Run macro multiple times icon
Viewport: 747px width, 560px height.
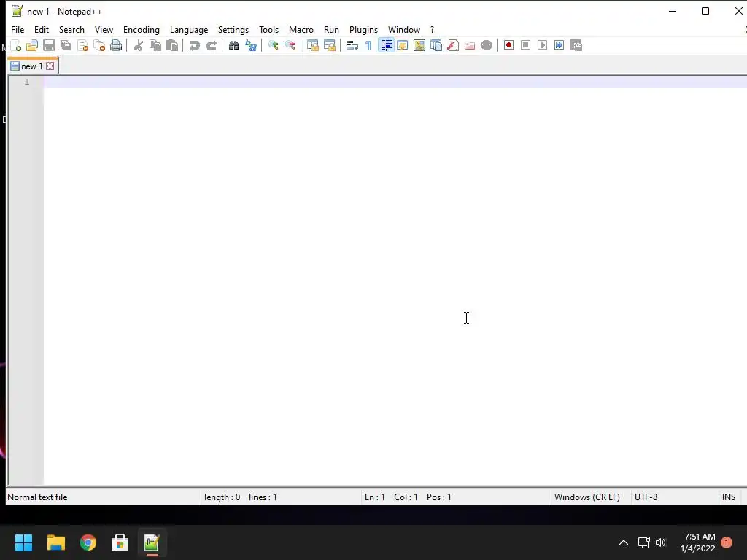[560, 45]
